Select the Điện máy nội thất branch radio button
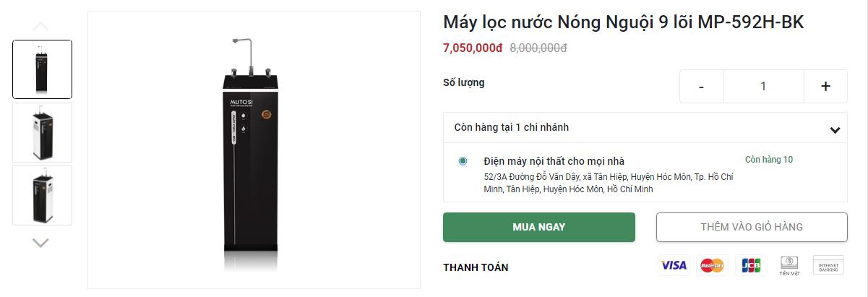This screenshot has width=868, height=297. click(x=463, y=161)
